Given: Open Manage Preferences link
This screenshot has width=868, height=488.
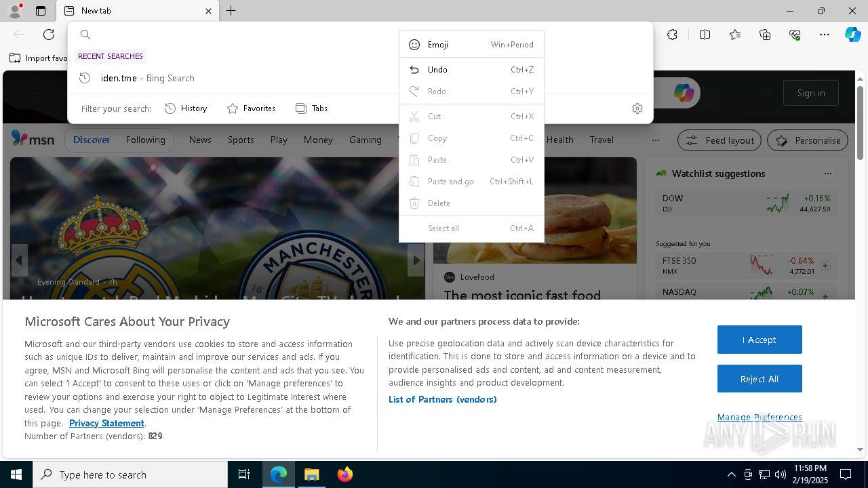Looking at the screenshot, I should pos(759,418).
